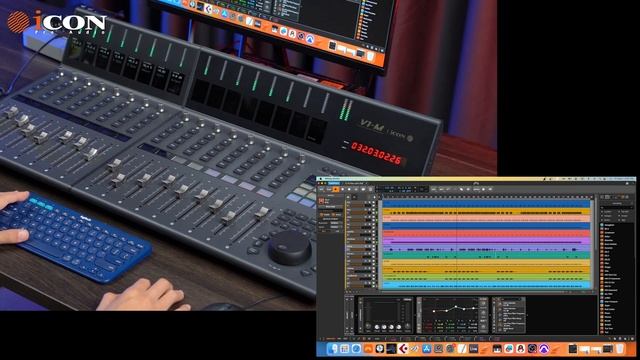Click the orange highlighted transport button
The height and width of the screenshot is (360, 640).
pos(336,189)
